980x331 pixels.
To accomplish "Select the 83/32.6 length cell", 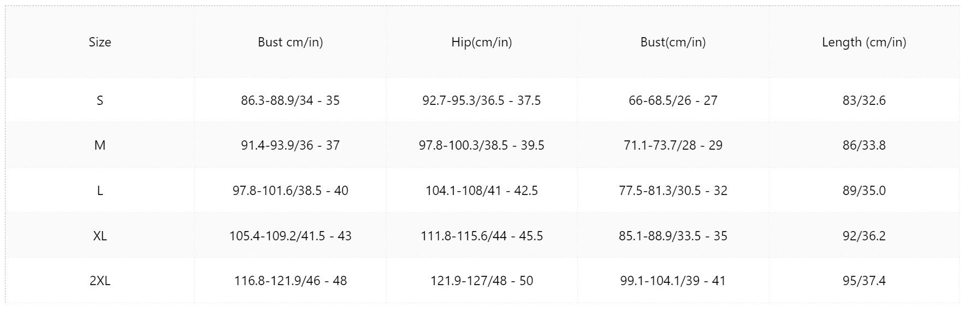I will point(864,100).
